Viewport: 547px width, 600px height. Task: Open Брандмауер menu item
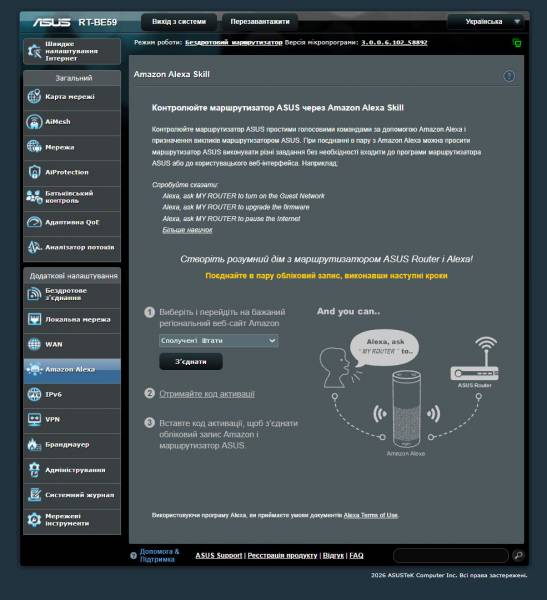pos(72,445)
